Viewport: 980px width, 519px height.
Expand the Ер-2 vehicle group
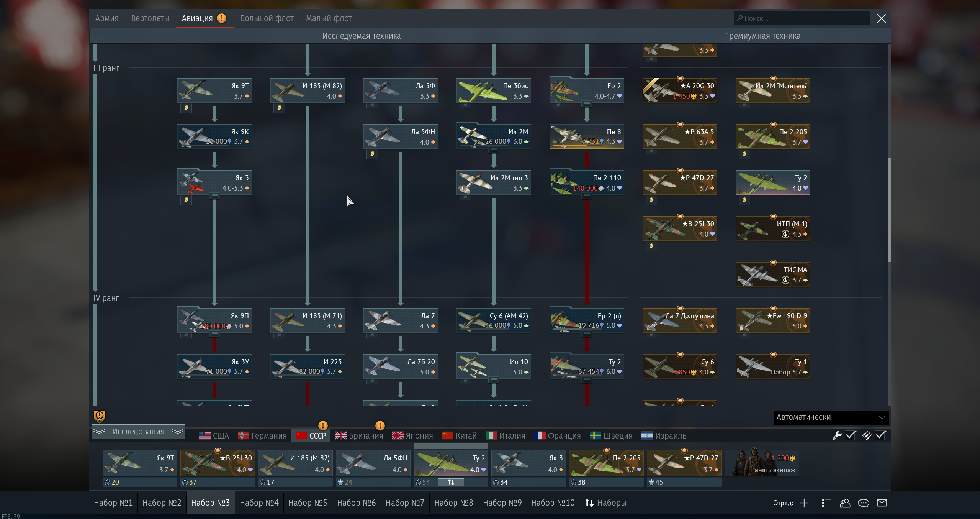[587, 104]
